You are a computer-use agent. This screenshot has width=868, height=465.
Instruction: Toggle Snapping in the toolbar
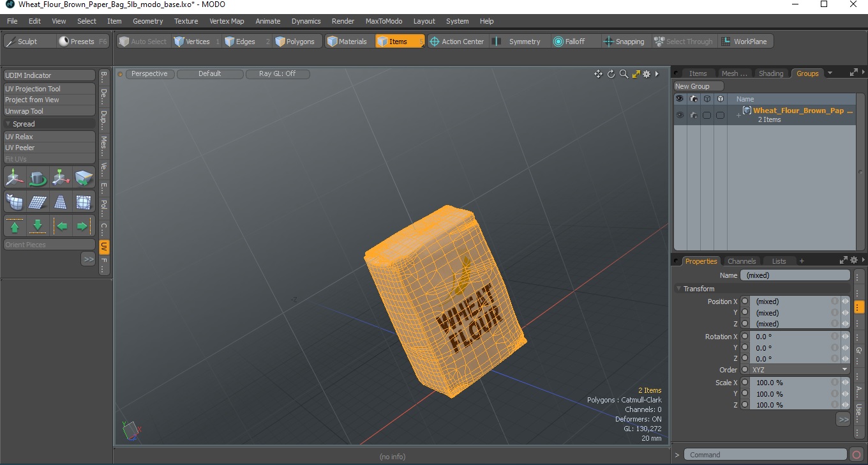click(x=624, y=42)
